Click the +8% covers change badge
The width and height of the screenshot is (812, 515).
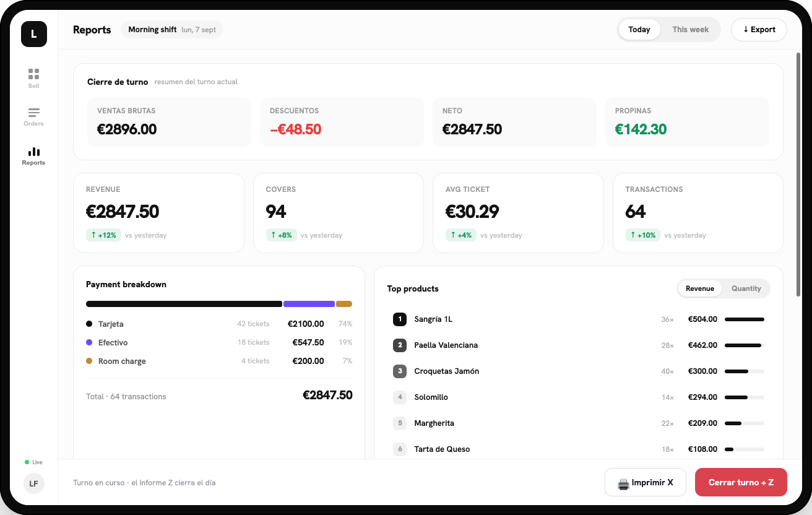pyautogui.click(x=281, y=235)
